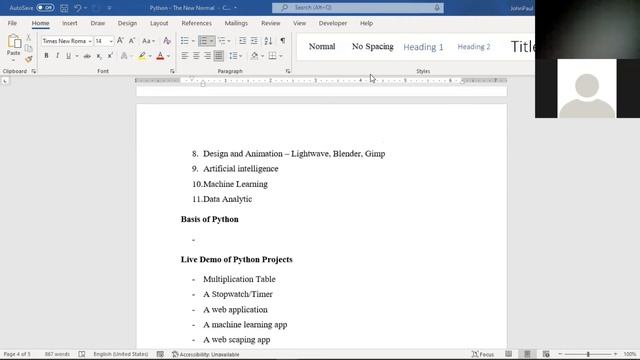Select Print Layout view icon
This screenshot has height=360, width=640.
[527, 354]
